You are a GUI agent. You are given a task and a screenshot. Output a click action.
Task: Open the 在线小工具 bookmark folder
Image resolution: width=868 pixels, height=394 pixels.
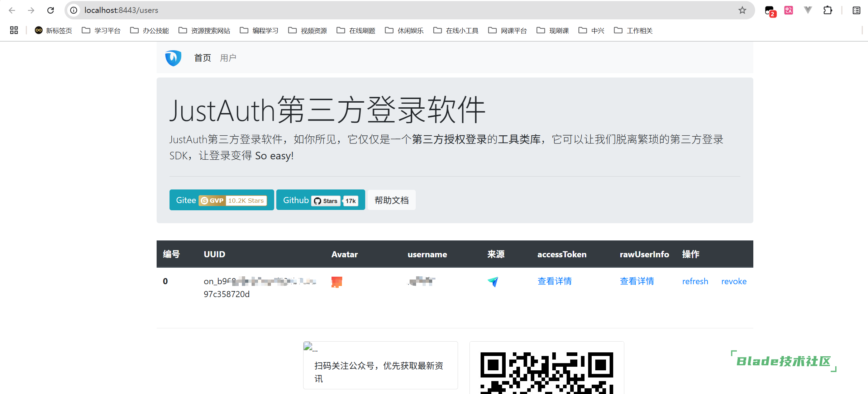456,31
